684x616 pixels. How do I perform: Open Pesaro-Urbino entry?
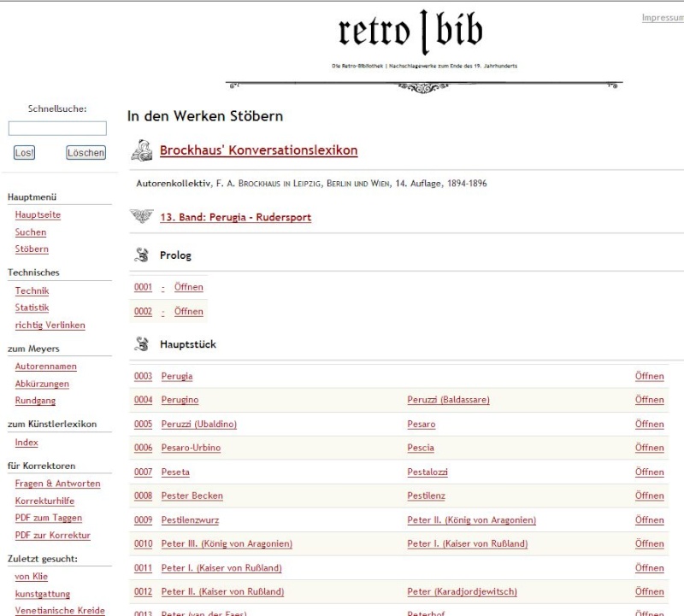pos(191,448)
